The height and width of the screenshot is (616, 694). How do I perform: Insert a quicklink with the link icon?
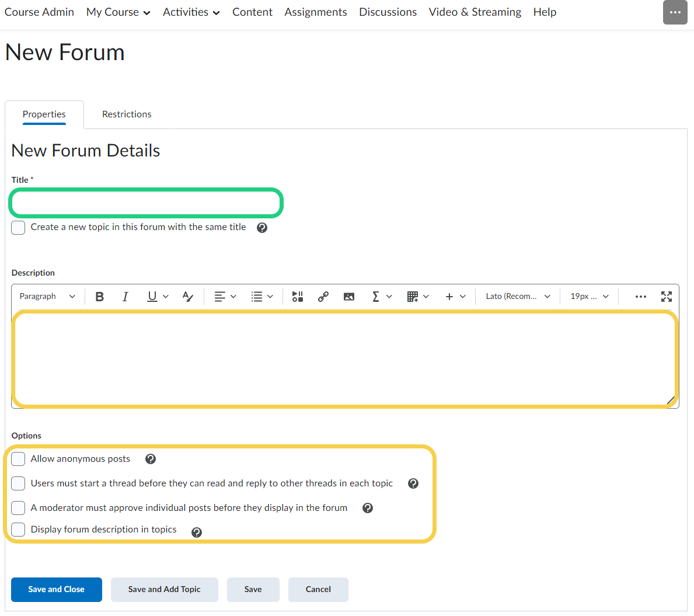323,297
